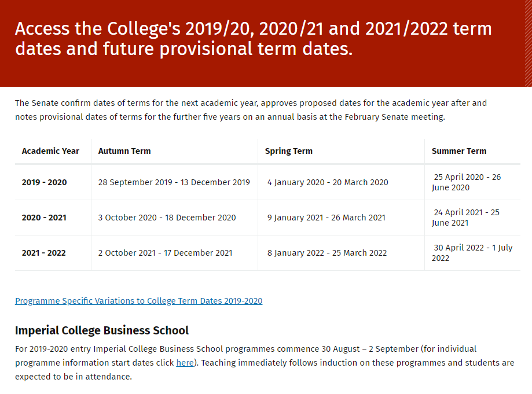532x394 pixels.
Task: Click the 2020 - 2021 row label
Action: click(44, 218)
